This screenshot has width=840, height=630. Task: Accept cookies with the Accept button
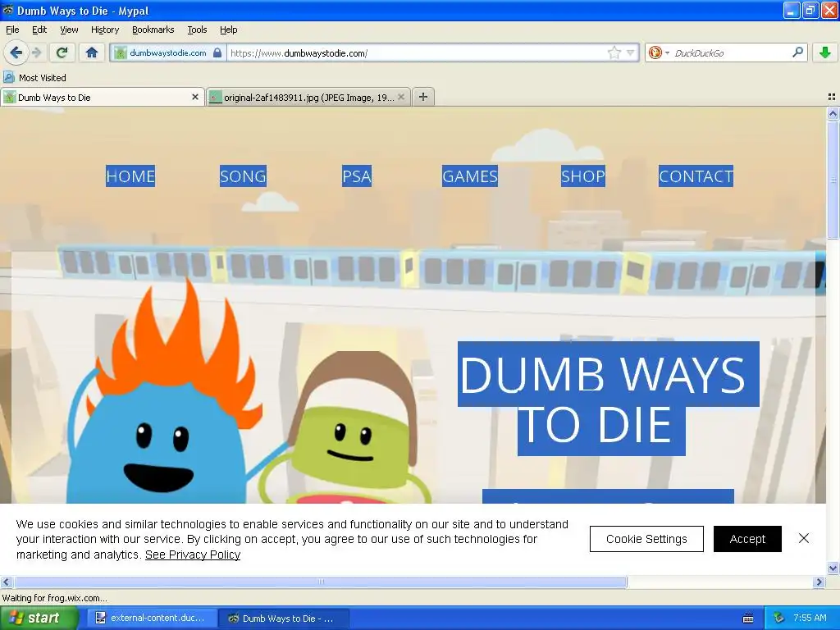coord(747,539)
